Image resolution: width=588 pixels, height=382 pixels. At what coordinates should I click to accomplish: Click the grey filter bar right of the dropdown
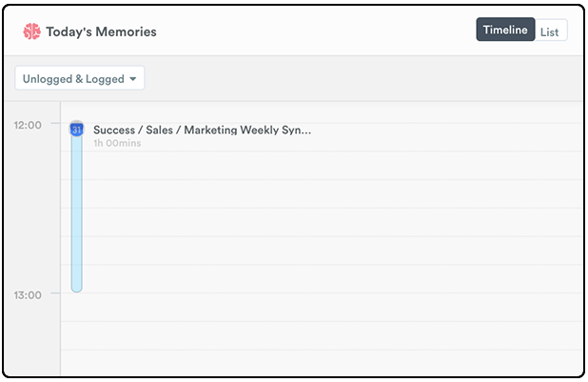[x=363, y=78]
